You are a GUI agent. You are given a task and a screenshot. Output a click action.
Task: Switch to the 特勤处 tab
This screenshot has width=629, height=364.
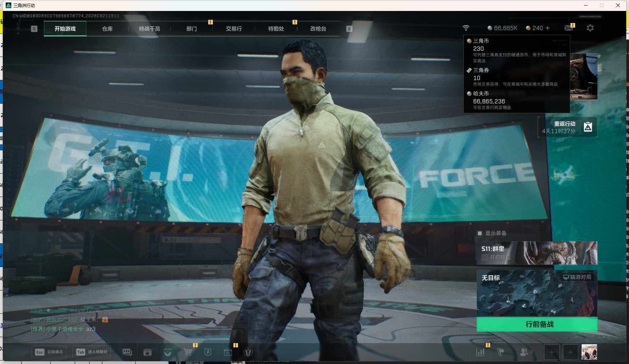point(276,29)
